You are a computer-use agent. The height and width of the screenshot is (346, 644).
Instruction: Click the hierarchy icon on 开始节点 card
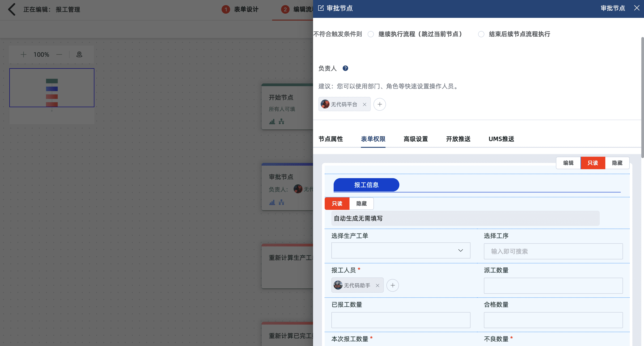[282, 122]
